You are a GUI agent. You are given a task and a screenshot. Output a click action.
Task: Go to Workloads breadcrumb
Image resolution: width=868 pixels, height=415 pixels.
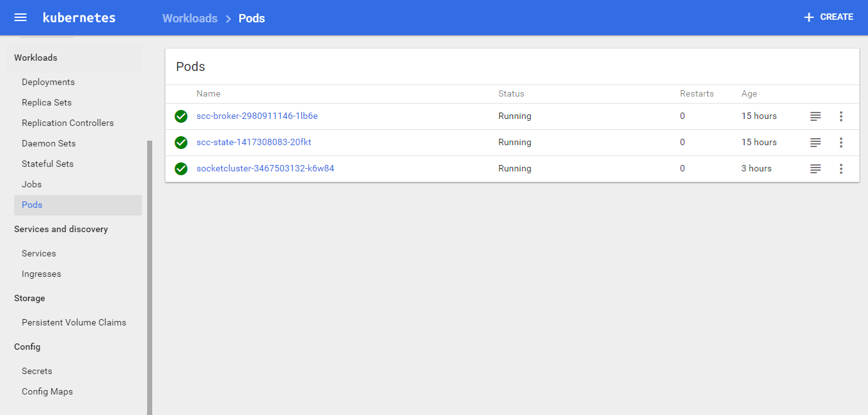pyautogui.click(x=190, y=19)
